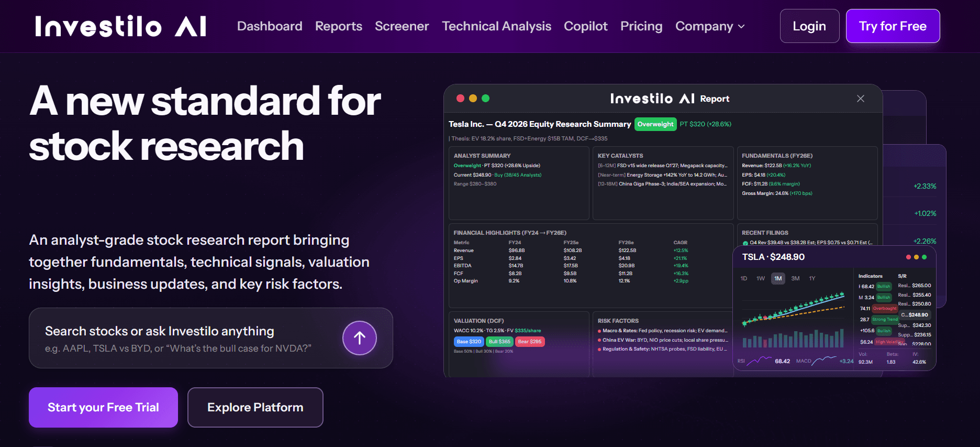Click the Overweight rating badge

pyautogui.click(x=655, y=124)
